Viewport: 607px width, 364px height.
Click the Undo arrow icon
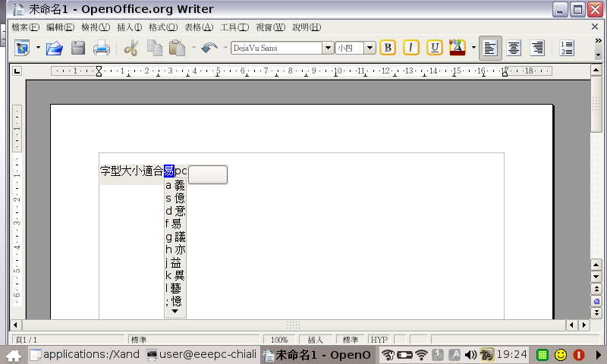tap(209, 49)
